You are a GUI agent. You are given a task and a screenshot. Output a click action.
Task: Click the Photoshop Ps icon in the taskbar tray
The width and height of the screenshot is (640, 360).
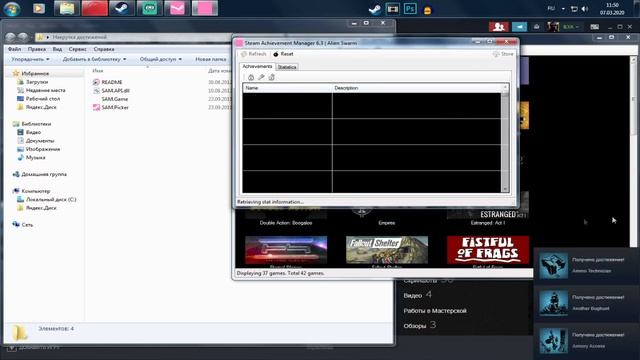point(410,9)
